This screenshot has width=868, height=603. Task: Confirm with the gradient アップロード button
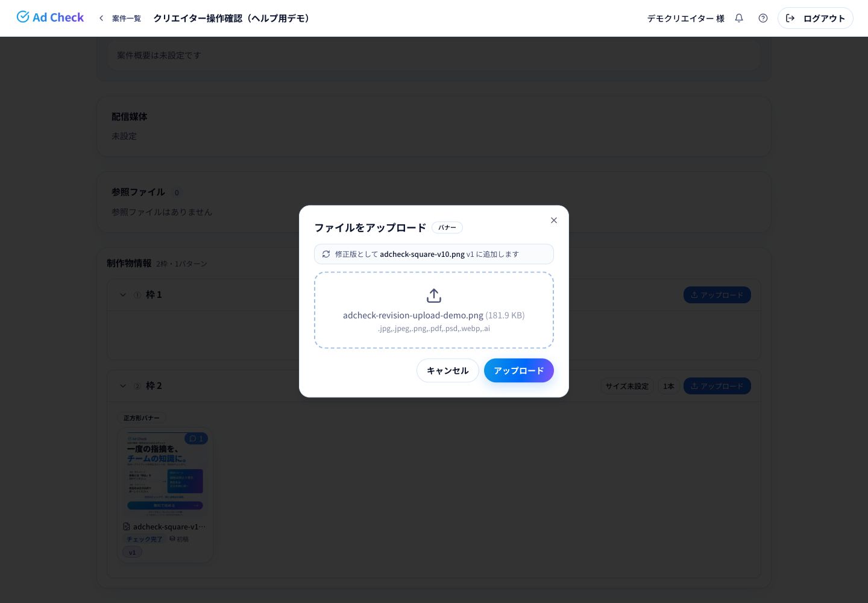point(519,370)
